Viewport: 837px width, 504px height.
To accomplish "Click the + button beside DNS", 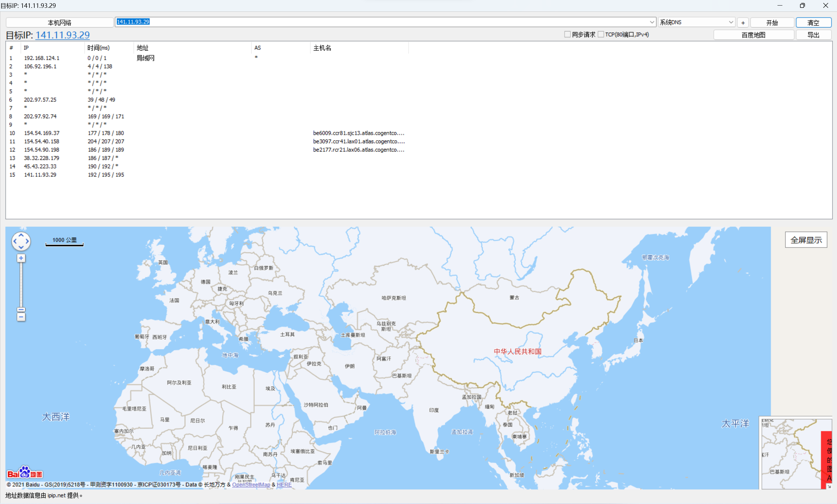I will [x=743, y=23].
